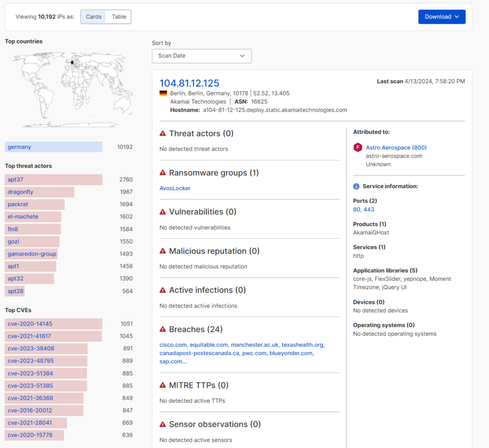Screen dimensions: 489x448
Task: Select cve-2023-38408 in Top CVEs
Action: click(x=46, y=349)
